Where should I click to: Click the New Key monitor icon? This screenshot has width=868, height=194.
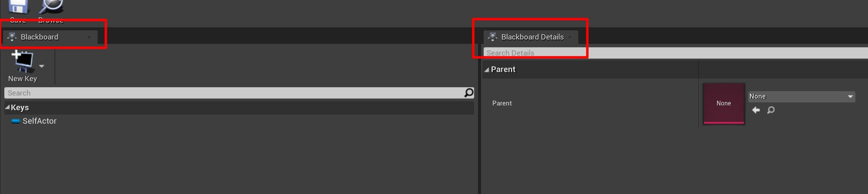pos(22,61)
